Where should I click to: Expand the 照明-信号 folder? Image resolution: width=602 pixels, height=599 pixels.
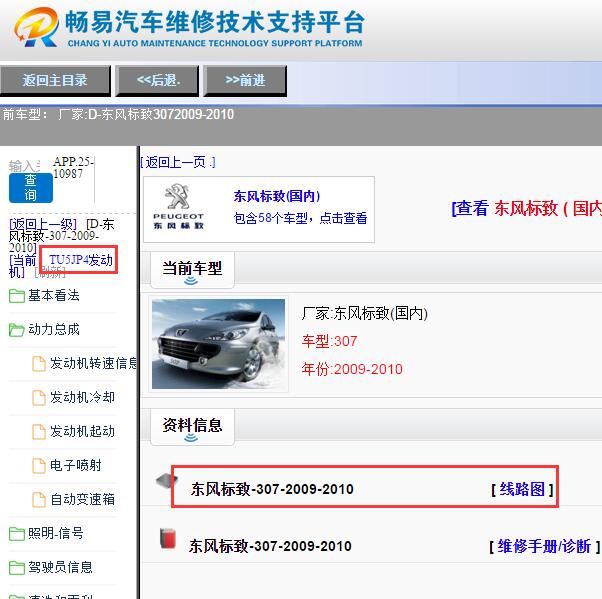click(56, 533)
